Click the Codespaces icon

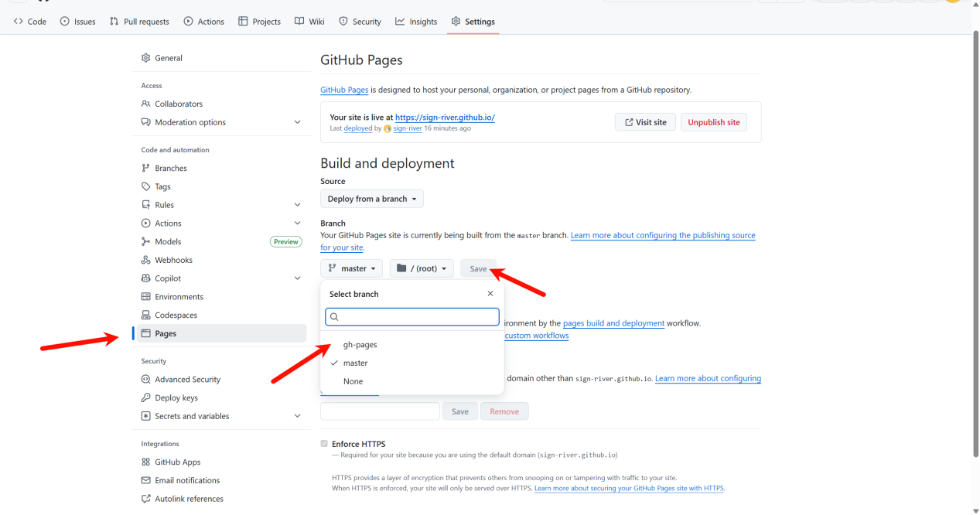(146, 315)
